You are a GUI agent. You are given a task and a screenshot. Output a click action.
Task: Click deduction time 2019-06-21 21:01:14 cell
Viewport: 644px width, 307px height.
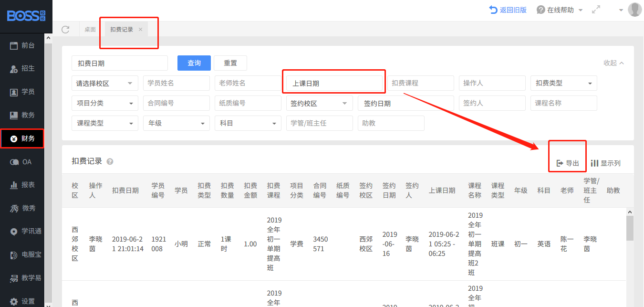click(128, 244)
